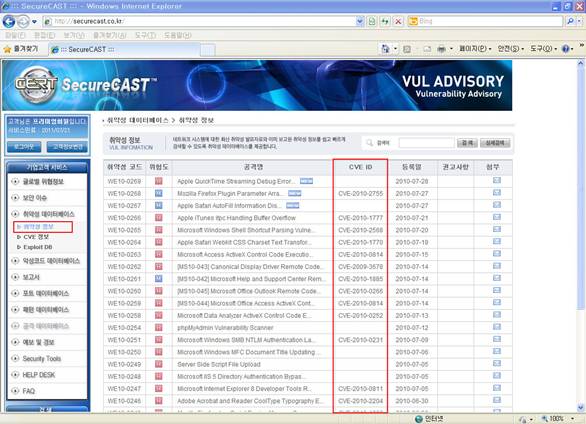
Task: Open Server Side Script File Upload entry
Action: click(219, 364)
